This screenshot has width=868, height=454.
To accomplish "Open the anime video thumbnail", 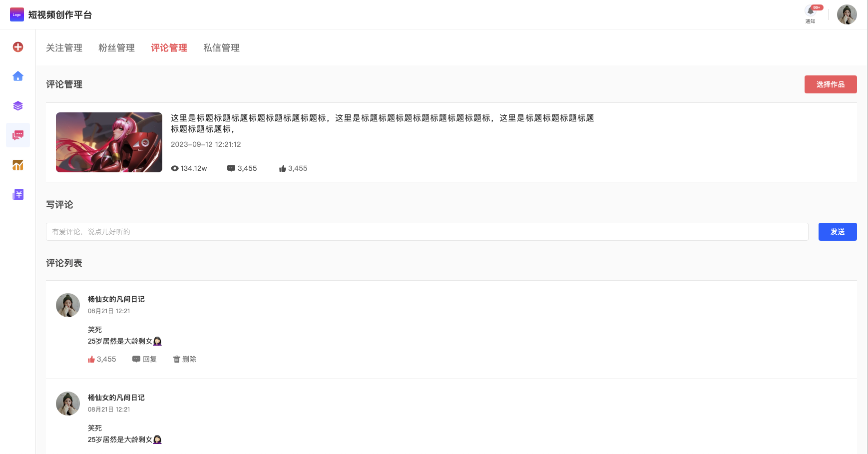I will (x=109, y=142).
